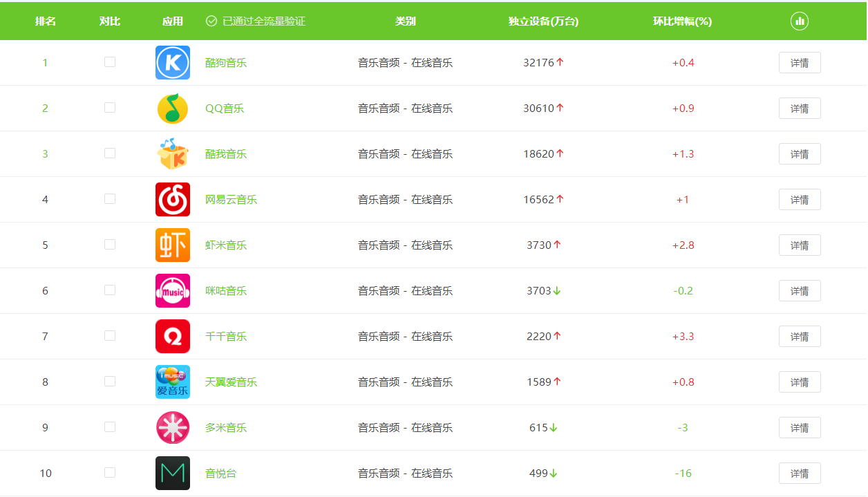This screenshot has width=868, height=497.
Task: Enable comparison checkbox for QQ音乐
Action: pos(110,107)
